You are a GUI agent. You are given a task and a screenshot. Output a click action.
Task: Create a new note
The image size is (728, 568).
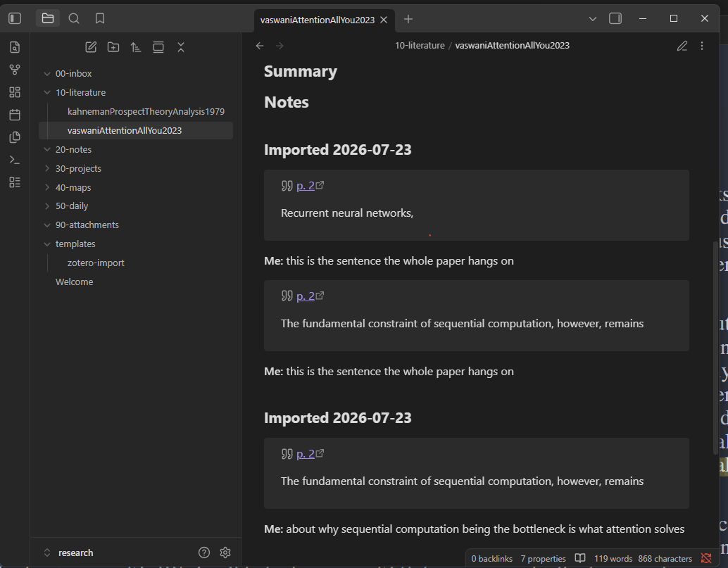click(91, 47)
